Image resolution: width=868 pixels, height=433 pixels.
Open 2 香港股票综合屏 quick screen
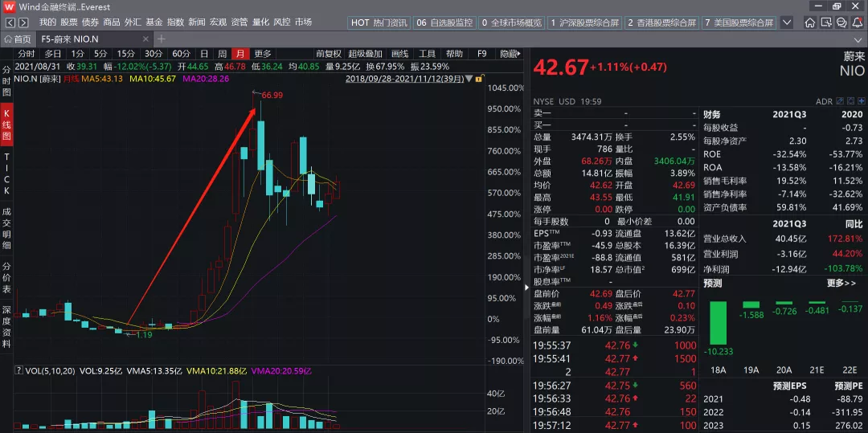(661, 22)
